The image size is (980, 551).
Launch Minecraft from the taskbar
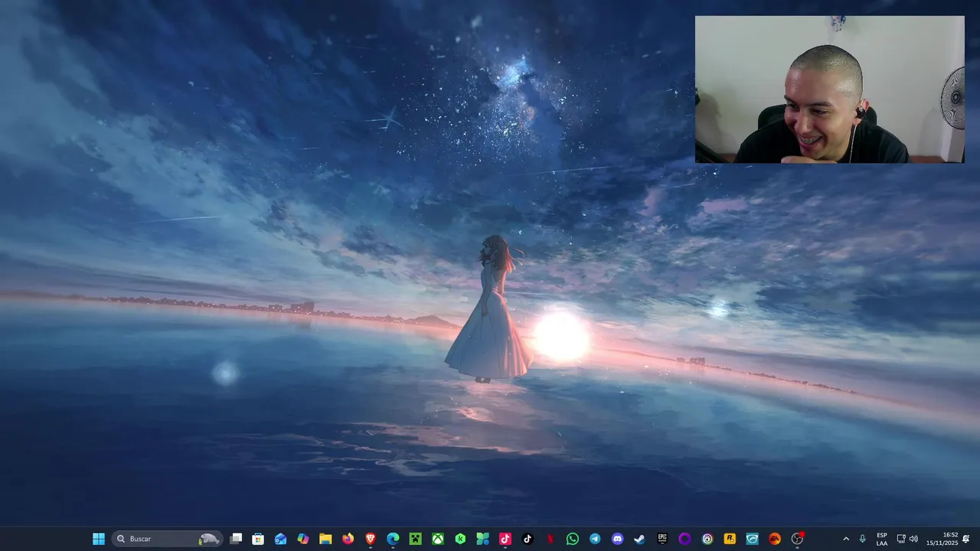tap(415, 539)
